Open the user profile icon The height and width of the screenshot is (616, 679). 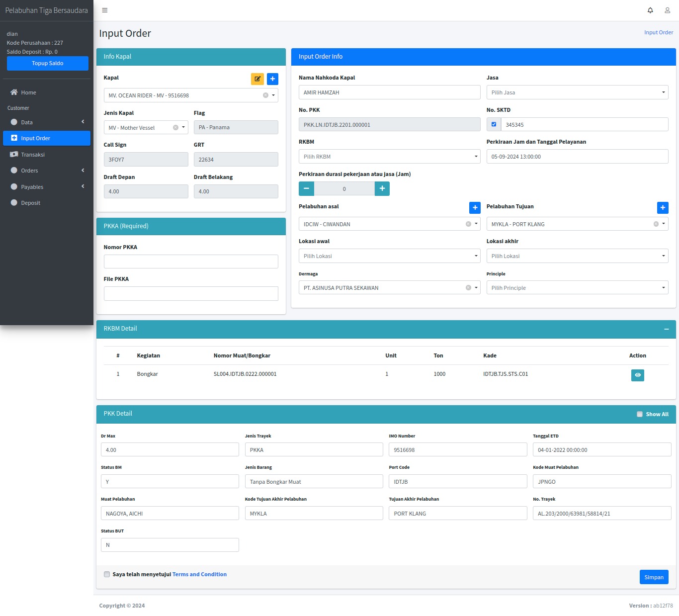pos(668,10)
